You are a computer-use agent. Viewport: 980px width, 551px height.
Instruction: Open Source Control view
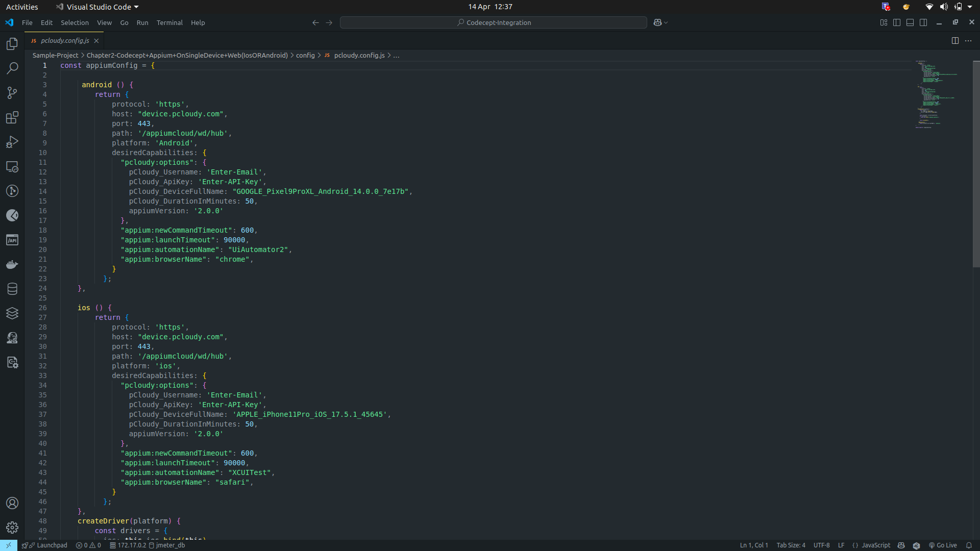(12, 93)
